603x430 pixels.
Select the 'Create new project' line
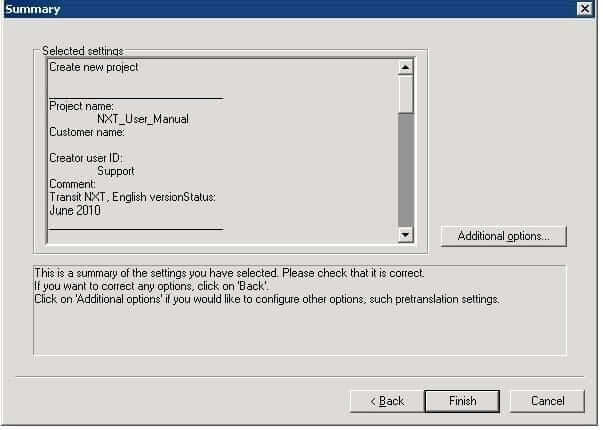[94, 67]
